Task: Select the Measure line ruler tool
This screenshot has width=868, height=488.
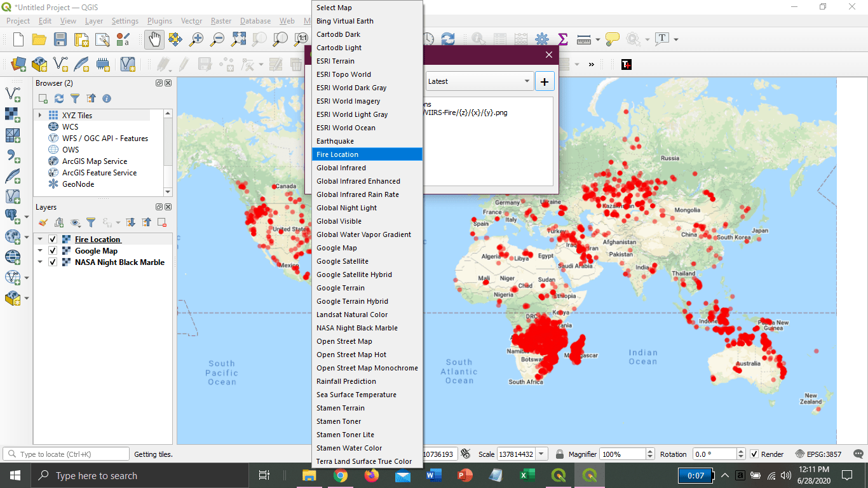Action: 583,39
